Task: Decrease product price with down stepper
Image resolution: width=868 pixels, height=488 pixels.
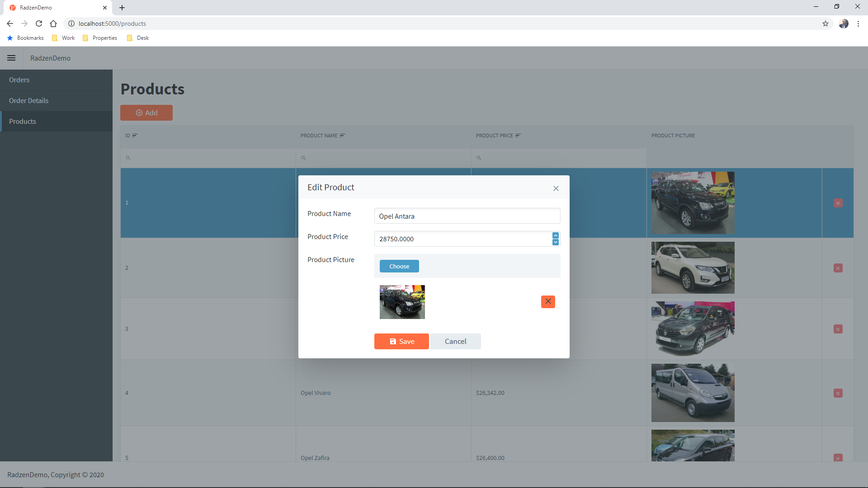Action: [x=556, y=242]
